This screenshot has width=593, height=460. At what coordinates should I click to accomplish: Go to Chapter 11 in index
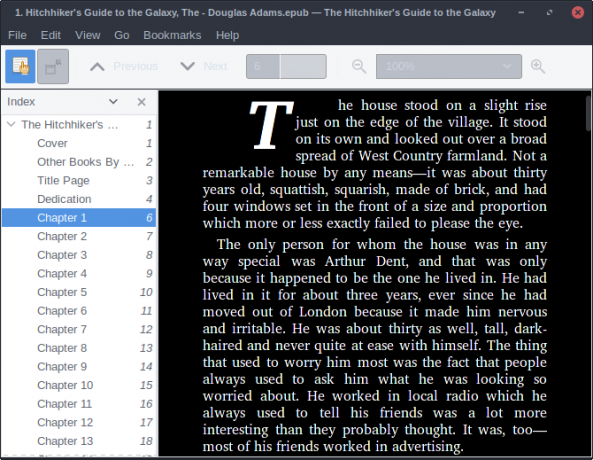pyautogui.click(x=79, y=404)
